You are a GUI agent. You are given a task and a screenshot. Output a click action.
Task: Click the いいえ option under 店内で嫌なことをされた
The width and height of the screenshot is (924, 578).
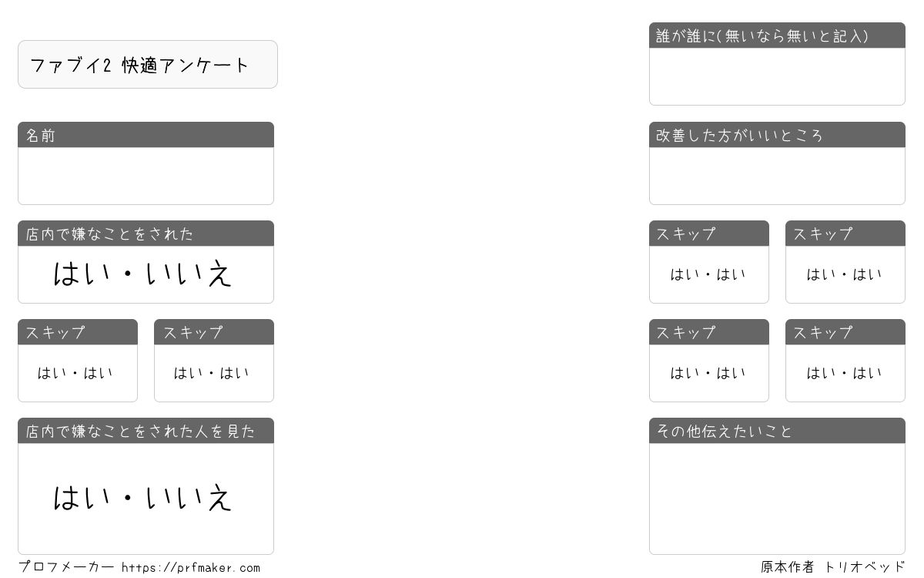coord(189,274)
